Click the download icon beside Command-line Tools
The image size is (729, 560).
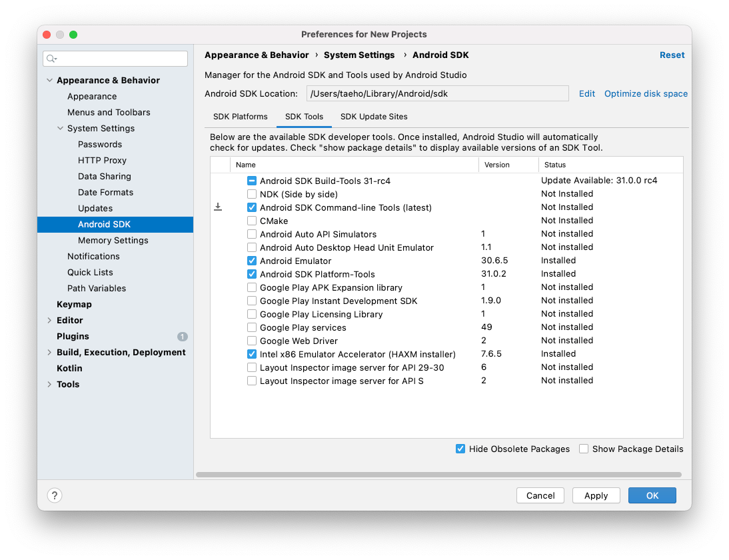click(218, 207)
